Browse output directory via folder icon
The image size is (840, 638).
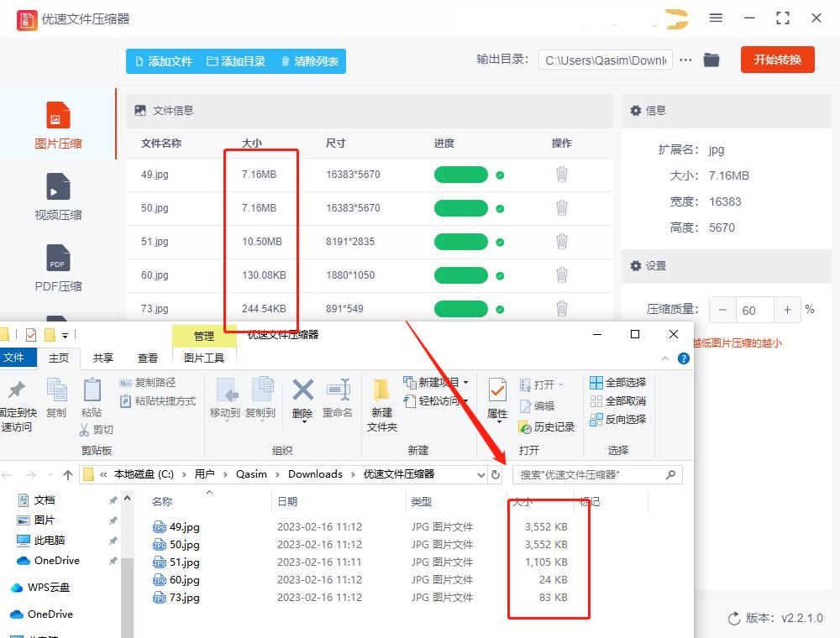click(x=711, y=60)
